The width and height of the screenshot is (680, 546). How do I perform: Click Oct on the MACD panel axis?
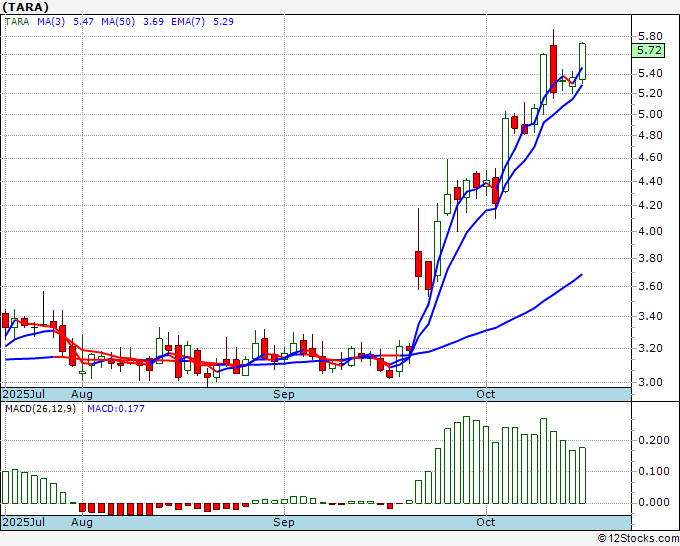click(486, 522)
